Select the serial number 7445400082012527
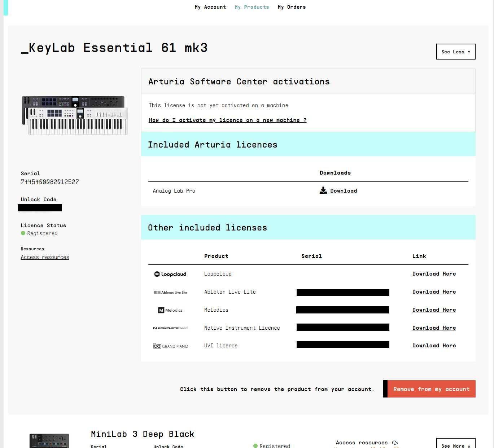 click(50, 182)
